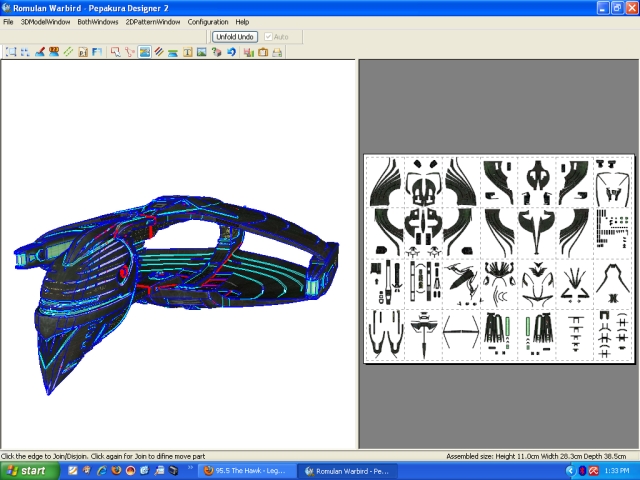Launch Firefox from quick launch bar
Image resolution: width=640 pixels, height=480 pixels.
pos(116,471)
